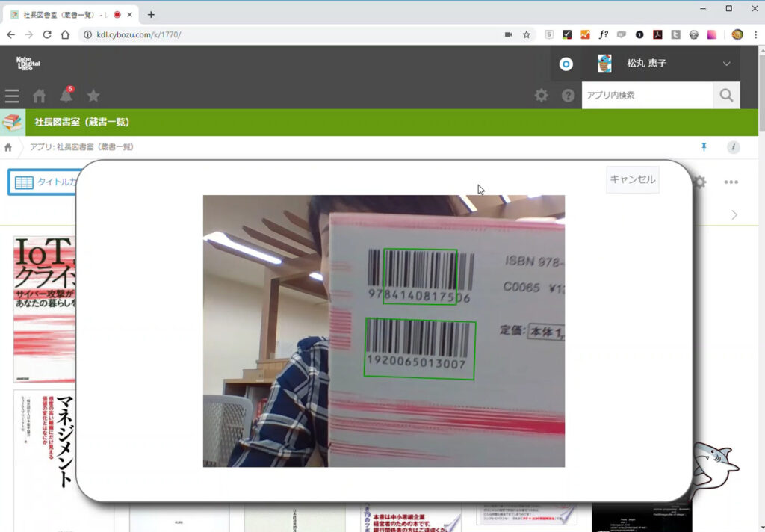The image size is (765, 532).
Task: Open browser home page
Action: [x=65, y=34]
